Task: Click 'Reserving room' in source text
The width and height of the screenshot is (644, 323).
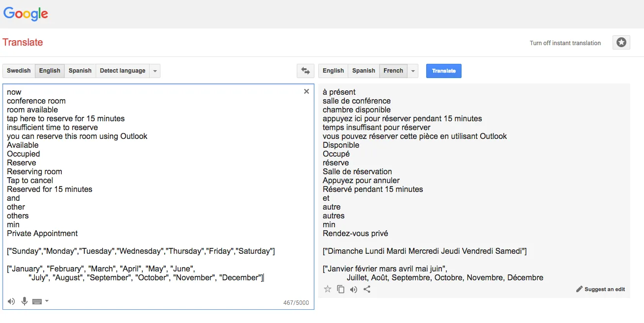Action: tap(34, 172)
